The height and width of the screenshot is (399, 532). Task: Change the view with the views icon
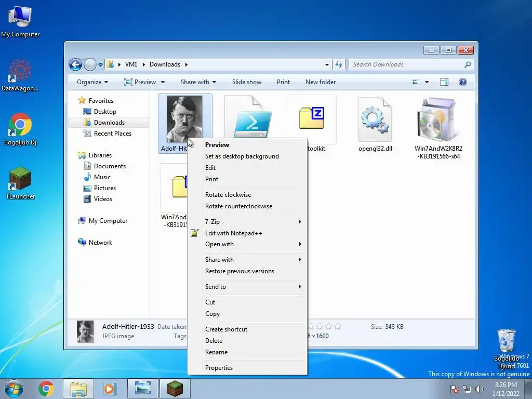pyautogui.click(x=416, y=82)
